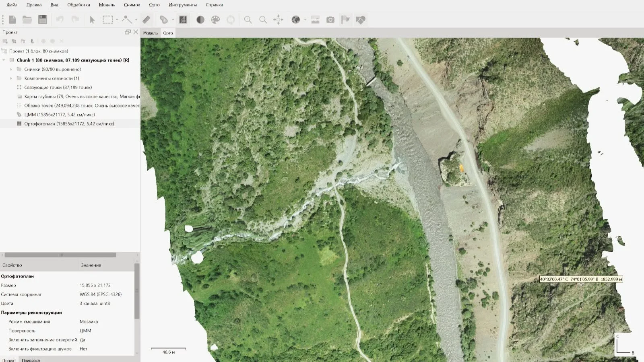Collapse the Chunk 1 tree node
This screenshot has width=644, height=362.
[x=4, y=60]
